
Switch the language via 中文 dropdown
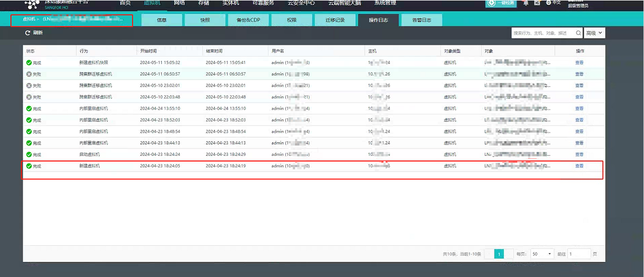point(556,3)
